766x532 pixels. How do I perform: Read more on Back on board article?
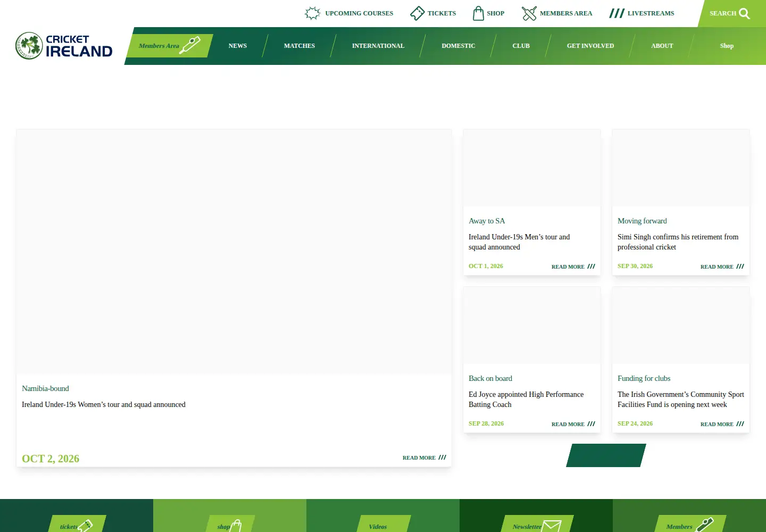click(573, 424)
